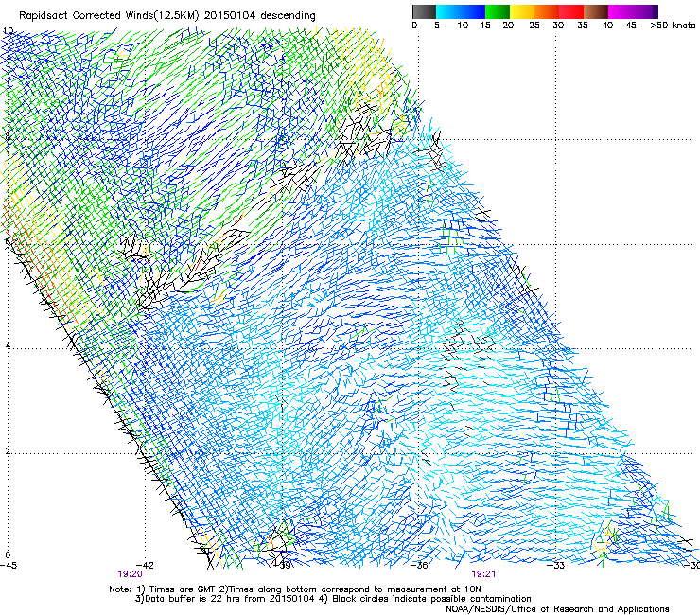Click the '35' knots scale number
The width and height of the screenshot is (700, 615).
583,26
